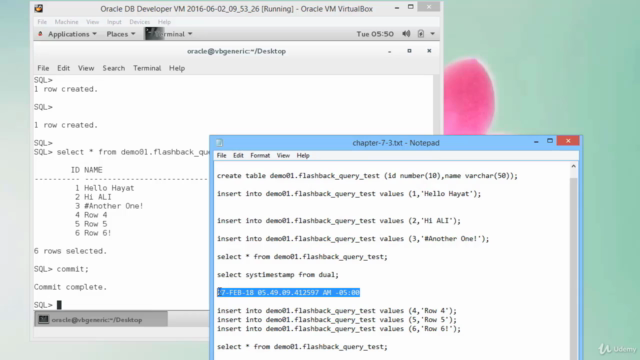Viewport: 640px width, 360px height.
Task: Open the Terminal app menu in top panel
Action: pyautogui.click(x=169, y=34)
